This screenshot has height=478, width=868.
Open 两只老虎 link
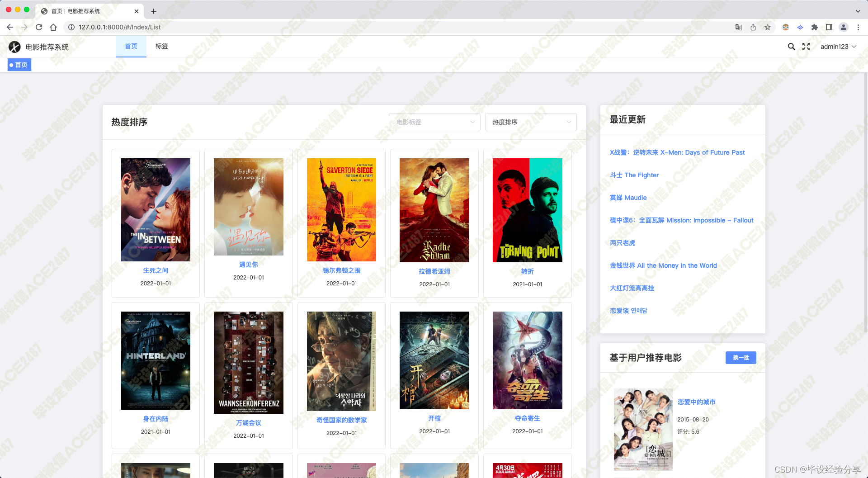coord(622,243)
